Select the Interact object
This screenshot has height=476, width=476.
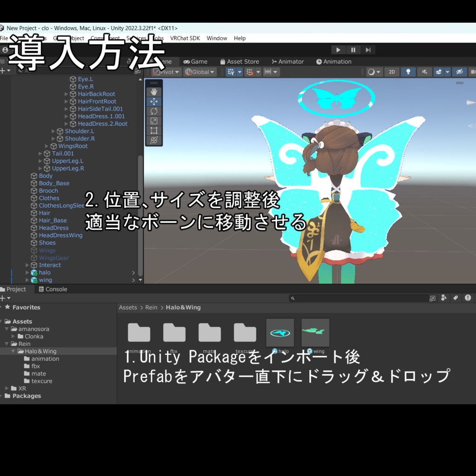(x=50, y=265)
